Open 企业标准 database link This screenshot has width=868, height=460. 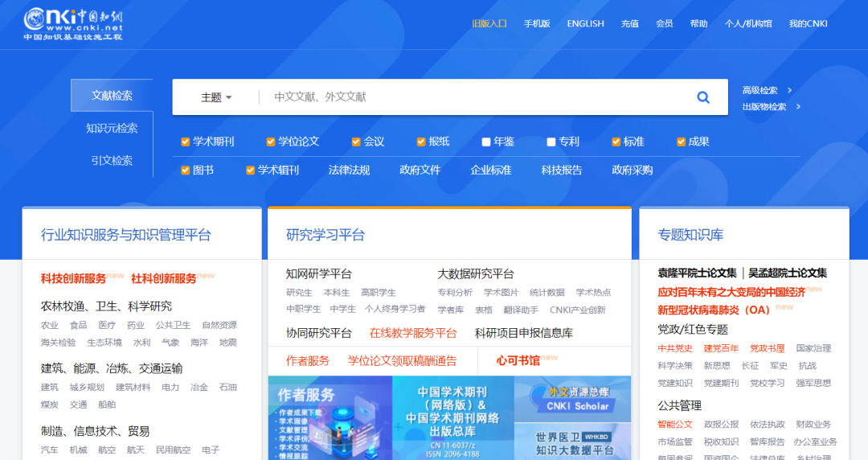(491, 170)
